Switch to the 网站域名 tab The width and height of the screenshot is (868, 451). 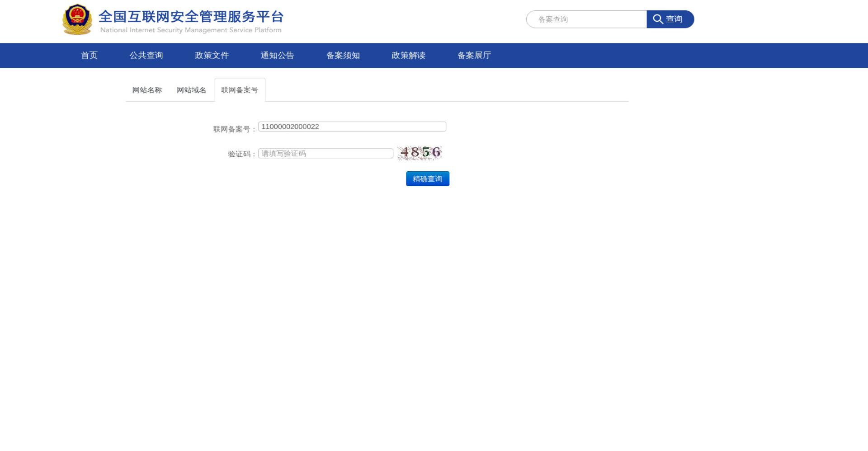point(191,90)
